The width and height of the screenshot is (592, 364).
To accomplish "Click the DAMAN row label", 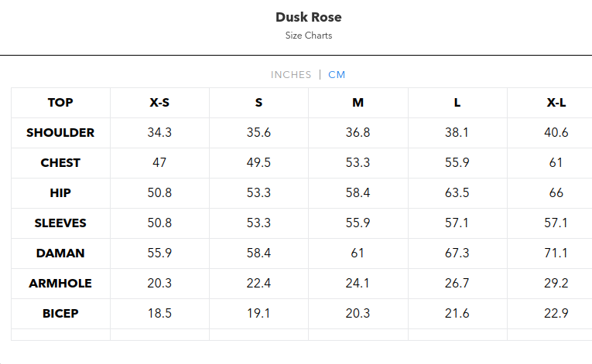I will click(60, 253).
